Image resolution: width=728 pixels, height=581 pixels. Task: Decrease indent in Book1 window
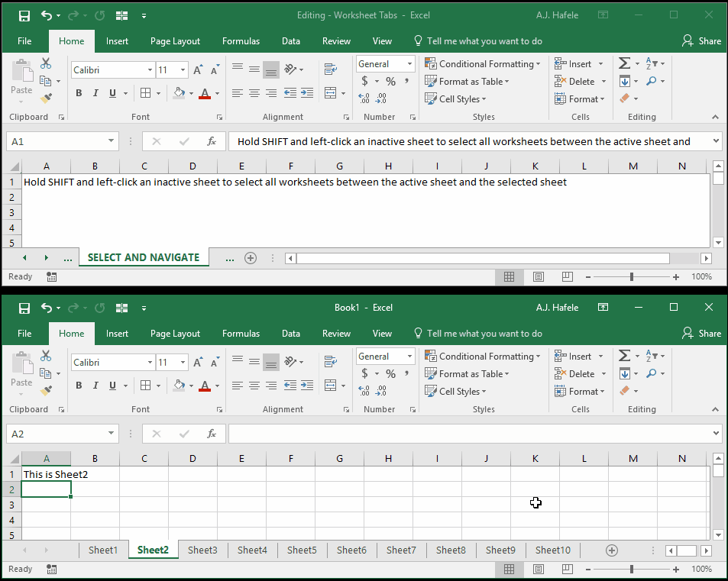290,386
